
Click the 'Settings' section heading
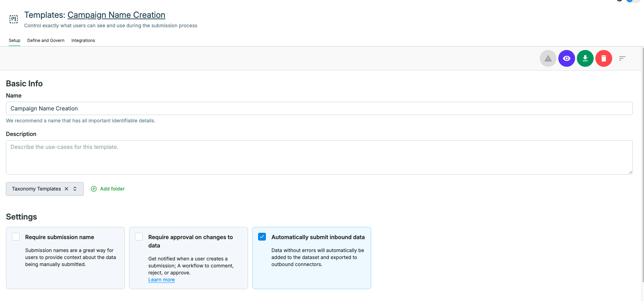pos(21,217)
